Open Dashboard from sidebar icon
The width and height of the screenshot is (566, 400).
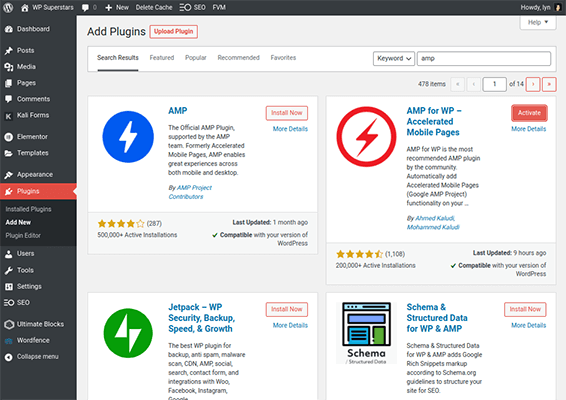[x=9, y=29]
